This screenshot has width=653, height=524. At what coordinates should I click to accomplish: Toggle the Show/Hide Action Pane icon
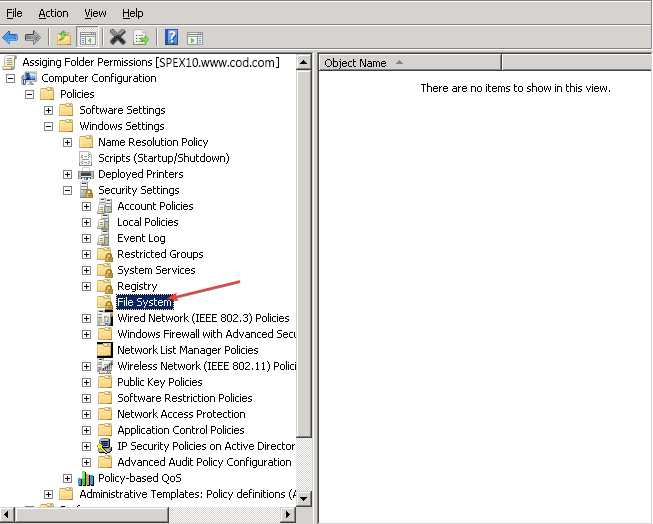tap(194, 38)
